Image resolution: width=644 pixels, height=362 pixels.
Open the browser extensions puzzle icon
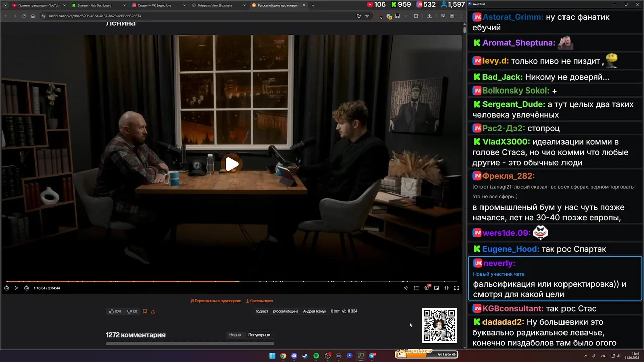[416, 16]
